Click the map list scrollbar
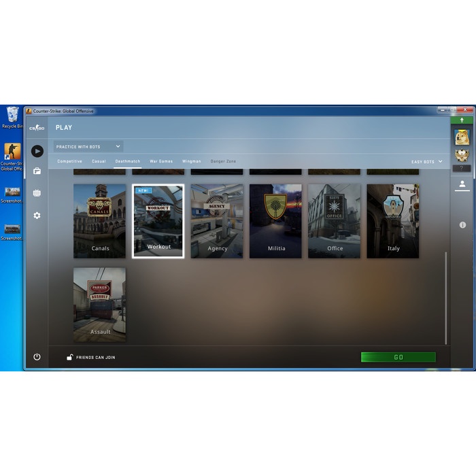Viewport: 476px width, 476px height. click(446, 298)
